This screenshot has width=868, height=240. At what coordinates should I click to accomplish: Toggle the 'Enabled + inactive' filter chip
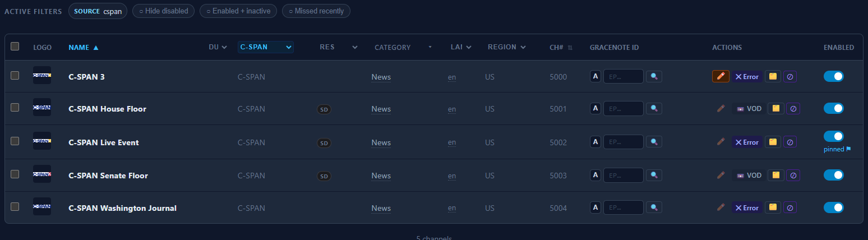pyautogui.click(x=238, y=11)
